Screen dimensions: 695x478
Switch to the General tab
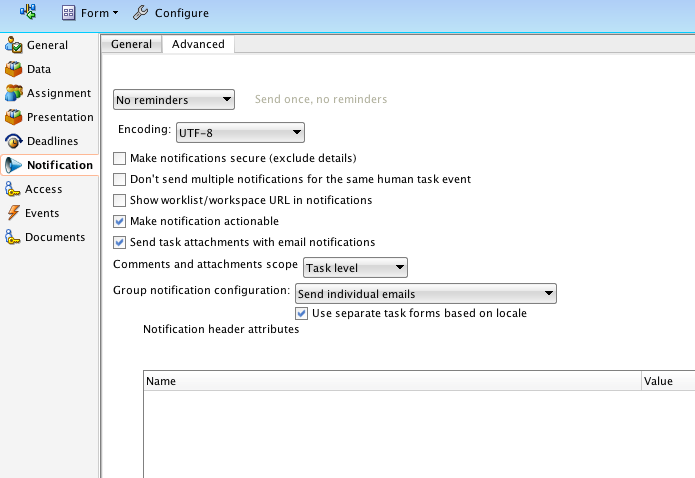pos(131,44)
